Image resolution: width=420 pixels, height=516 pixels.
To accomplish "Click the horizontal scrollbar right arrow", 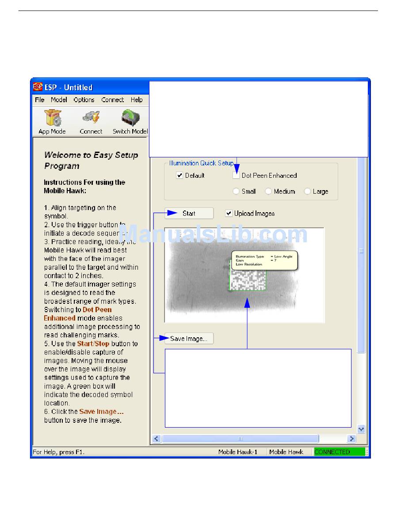I will (x=351, y=439).
